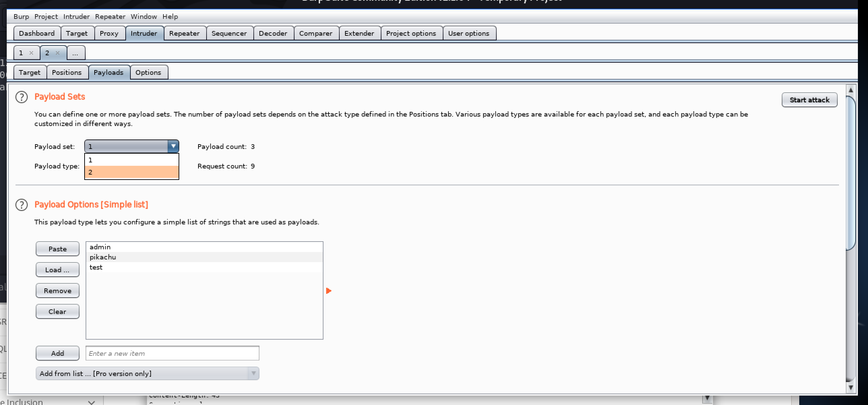This screenshot has width=868, height=405.
Task: Select pikachu in the payload list
Action: coord(103,257)
